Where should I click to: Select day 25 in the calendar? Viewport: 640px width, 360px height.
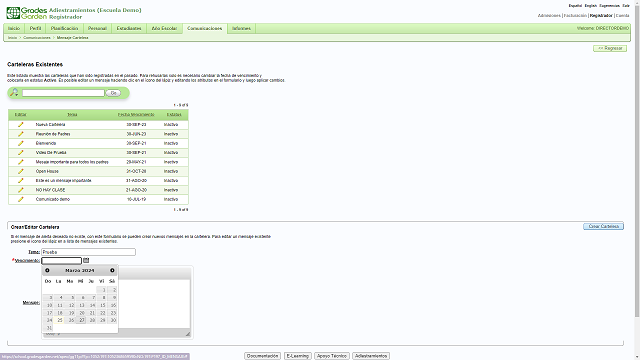[x=59, y=320]
